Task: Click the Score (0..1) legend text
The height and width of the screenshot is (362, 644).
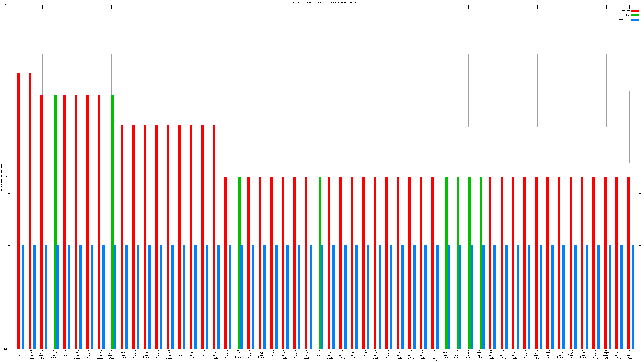Action: pyautogui.click(x=624, y=20)
